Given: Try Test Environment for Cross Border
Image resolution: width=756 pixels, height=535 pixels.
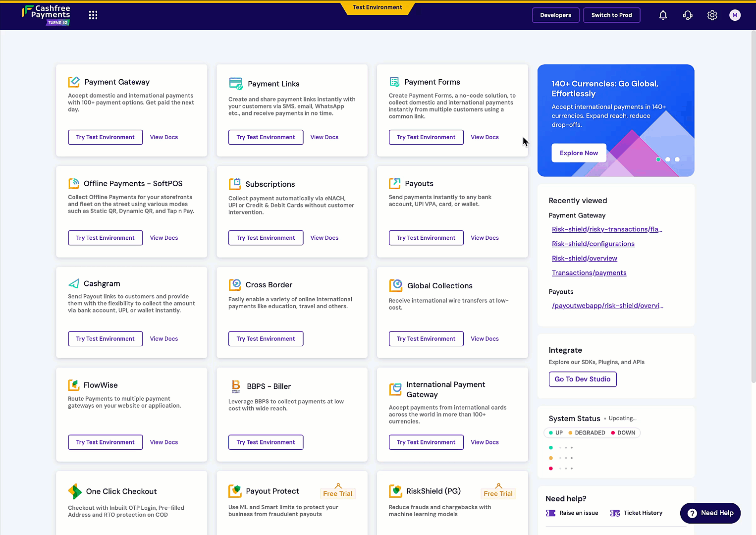Looking at the screenshot, I should 266,339.
